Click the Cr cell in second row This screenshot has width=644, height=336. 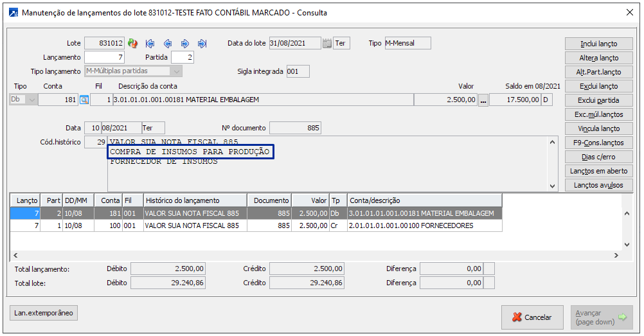point(338,225)
